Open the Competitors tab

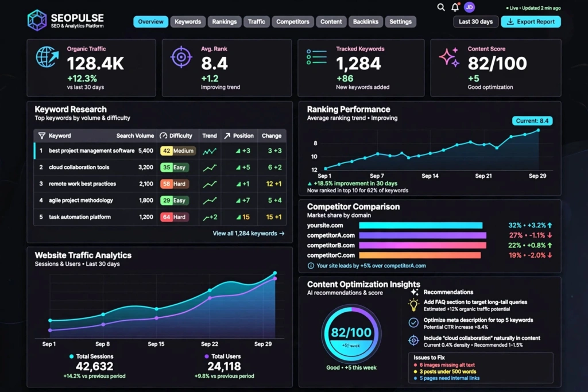[292, 22]
